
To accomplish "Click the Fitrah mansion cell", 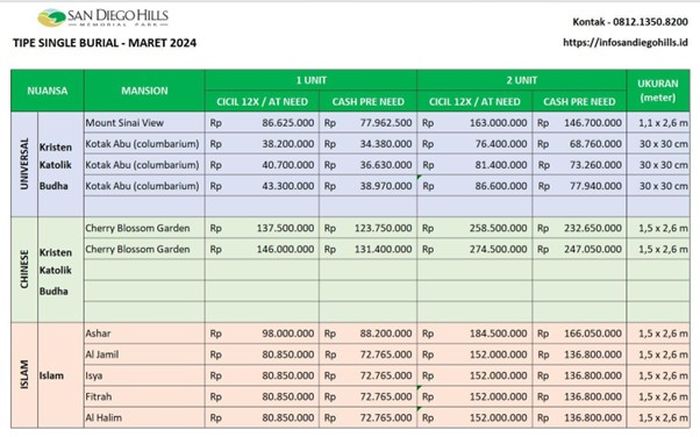I will click(100, 395).
